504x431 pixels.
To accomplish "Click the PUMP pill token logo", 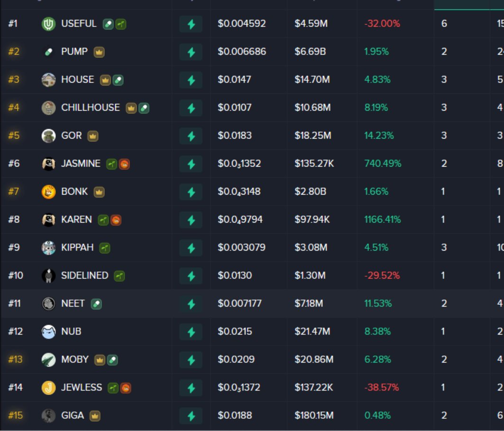I will point(48,52).
